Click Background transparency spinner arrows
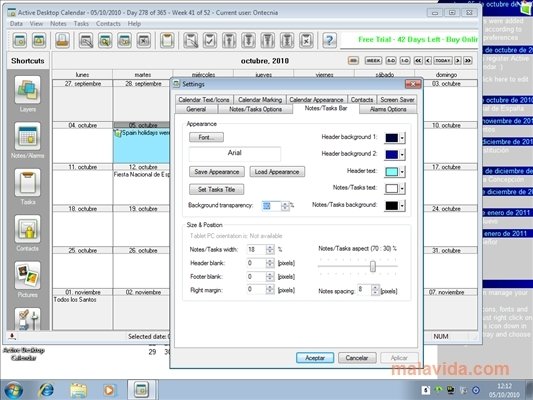Viewport: 533px width, 400px height. pyautogui.click(x=285, y=206)
